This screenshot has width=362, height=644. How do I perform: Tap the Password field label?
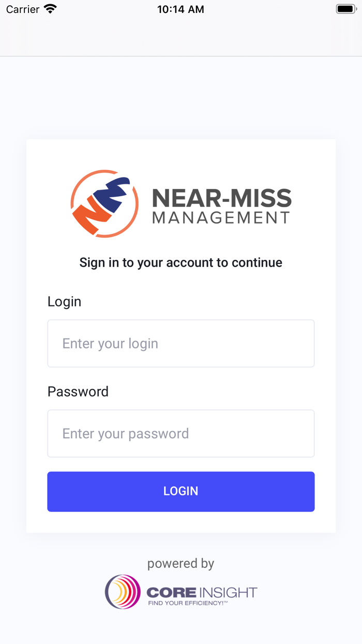[78, 391]
